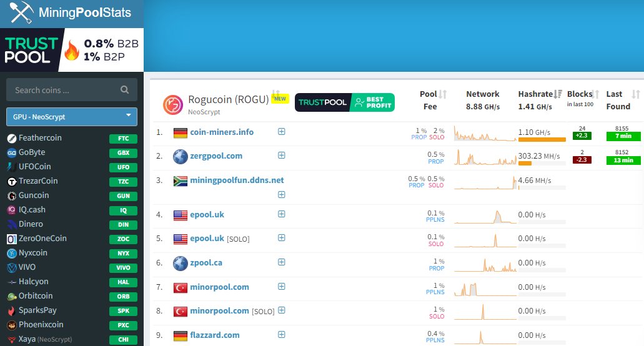Select the TZC ticker badge
Image resolution: width=644 pixels, height=346 pixels.
123,181
